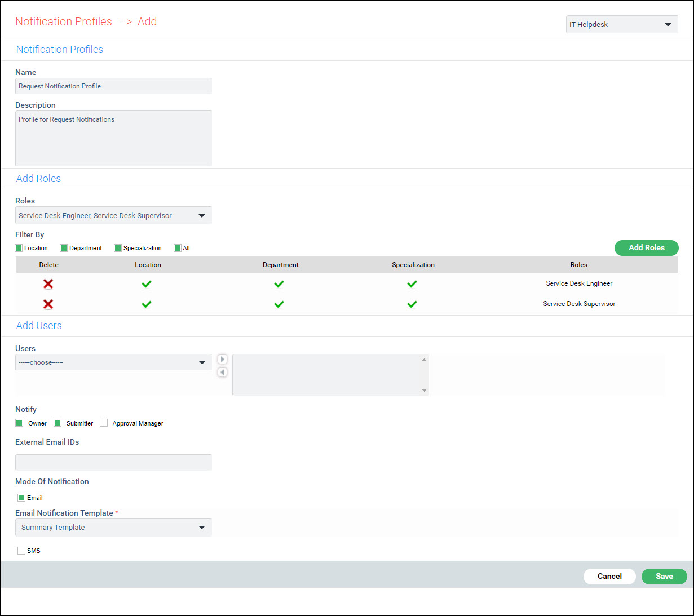Click the Notification Profiles breadcrumb link
The height and width of the screenshot is (616, 694).
click(x=64, y=21)
